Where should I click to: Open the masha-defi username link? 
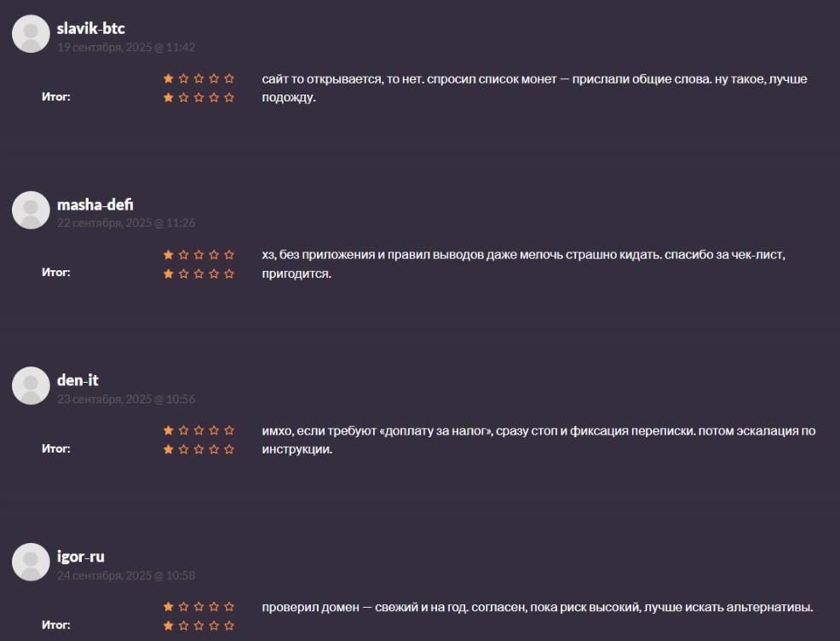click(x=95, y=205)
